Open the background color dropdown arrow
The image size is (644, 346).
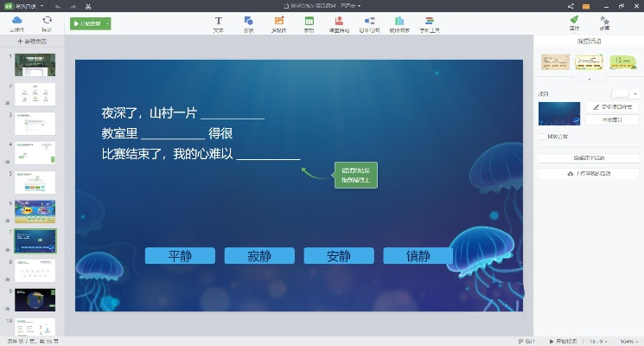pyautogui.click(x=635, y=93)
